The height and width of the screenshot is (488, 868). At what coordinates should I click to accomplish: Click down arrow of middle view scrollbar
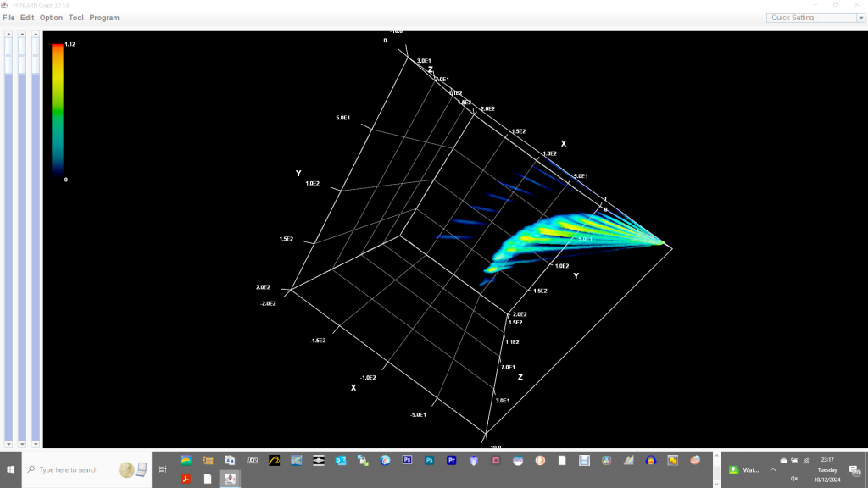click(x=22, y=444)
